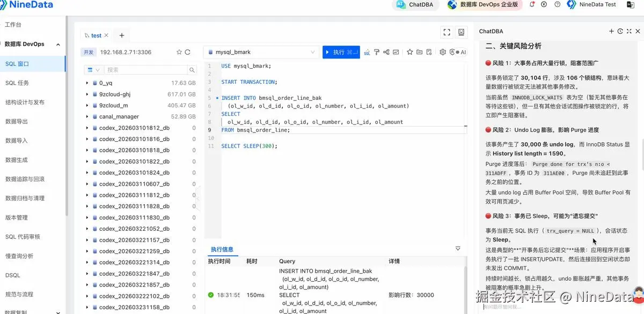This screenshot has width=644, height=314.
Task: Expand the canal_manager database node
Action: (87, 116)
